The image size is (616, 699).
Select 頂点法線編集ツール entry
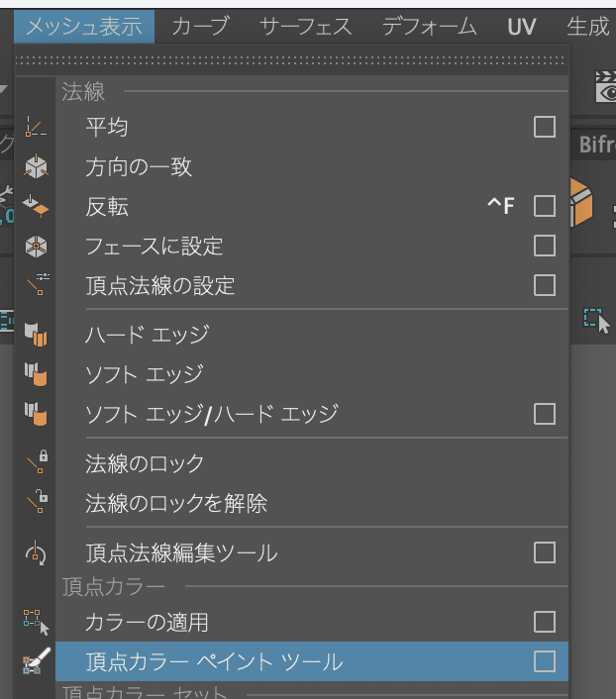click(312, 552)
